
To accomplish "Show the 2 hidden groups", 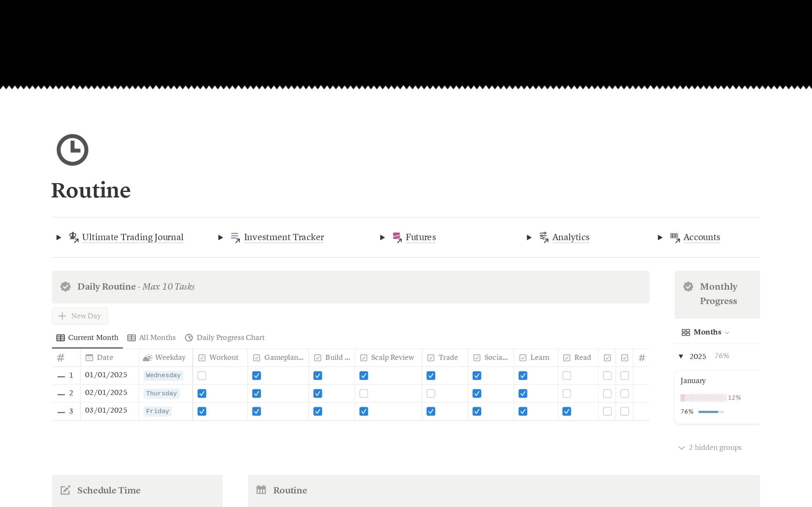I will (710, 447).
